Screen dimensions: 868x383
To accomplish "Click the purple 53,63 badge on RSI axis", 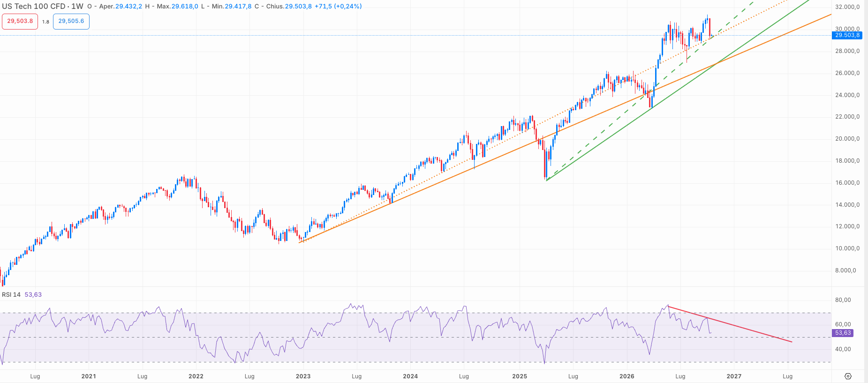I will [843, 333].
